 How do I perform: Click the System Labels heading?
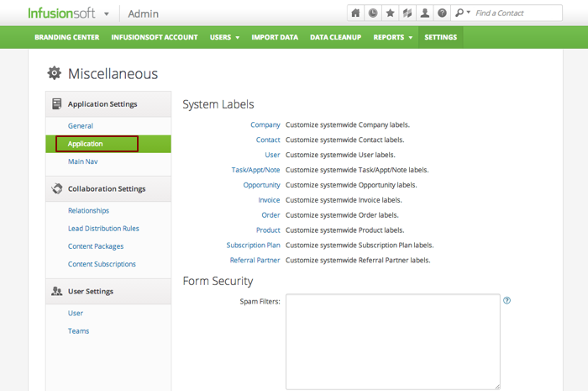(x=218, y=104)
